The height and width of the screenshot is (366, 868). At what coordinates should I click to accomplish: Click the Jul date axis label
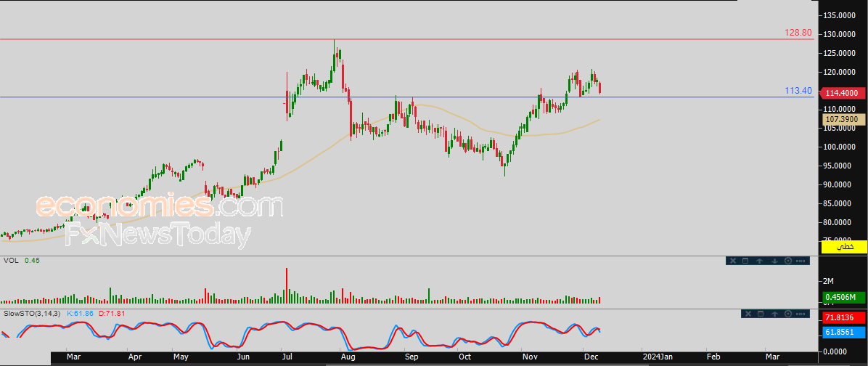pyautogui.click(x=288, y=358)
